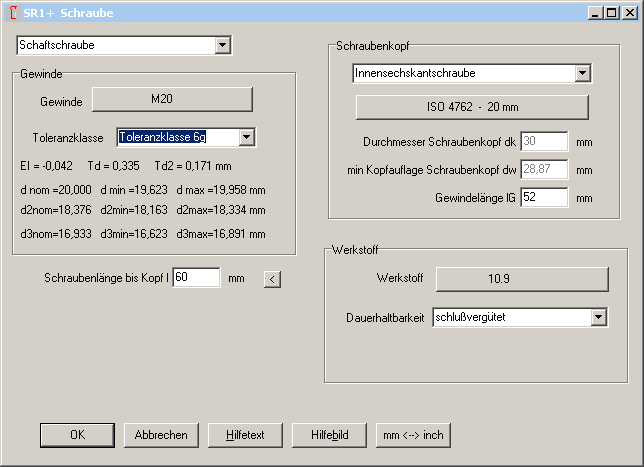Click the Durchmesser Schraubenkopf dk field
Image resolution: width=644 pixels, height=467 pixels.
(x=544, y=142)
